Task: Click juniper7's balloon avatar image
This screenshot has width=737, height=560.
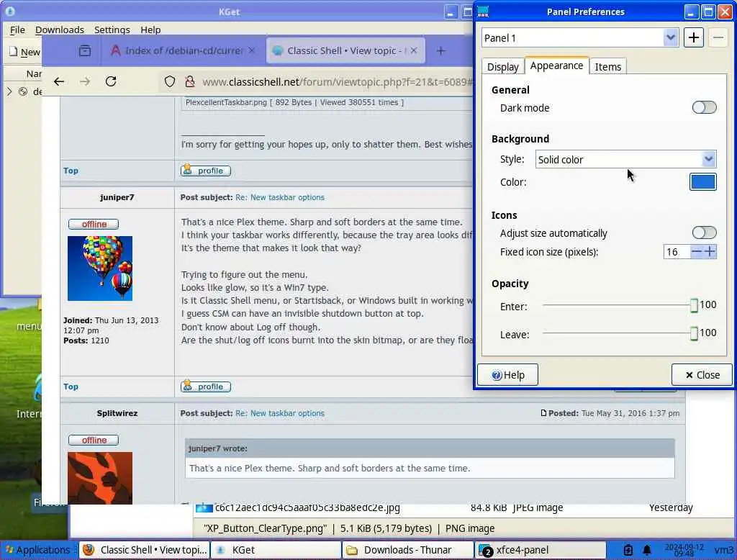Action: pyautogui.click(x=100, y=268)
